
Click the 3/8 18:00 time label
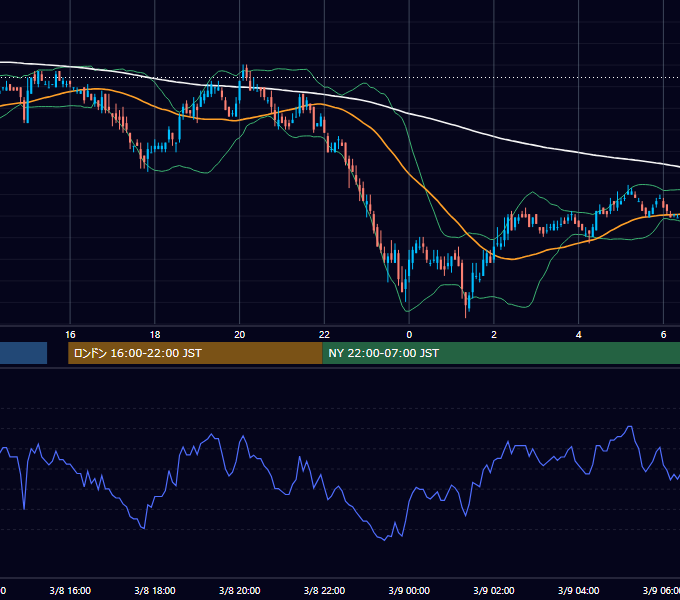(x=155, y=590)
